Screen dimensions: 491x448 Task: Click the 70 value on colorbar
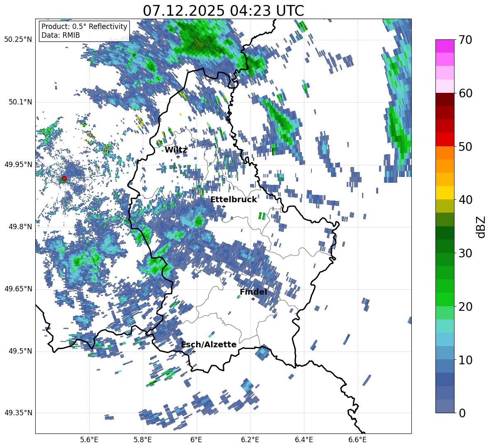[x=465, y=40]
